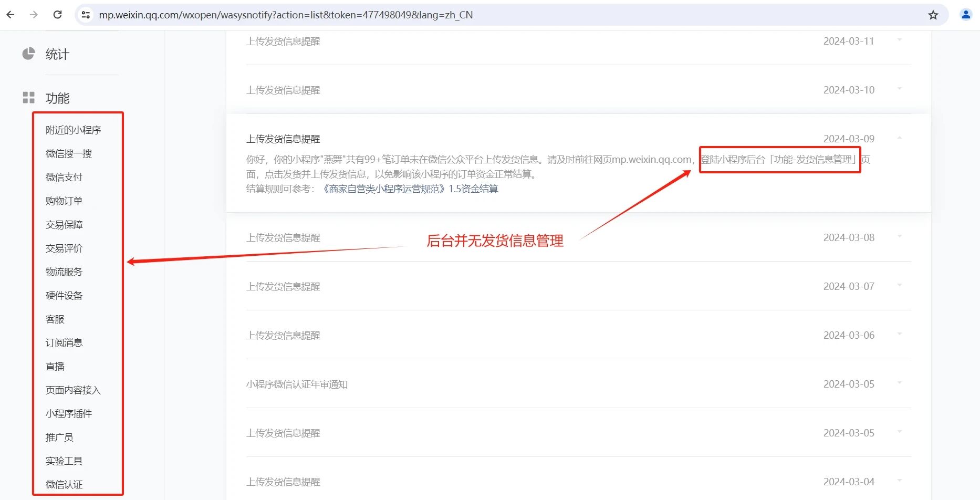Open 微信认证 sidebar item

64,484
